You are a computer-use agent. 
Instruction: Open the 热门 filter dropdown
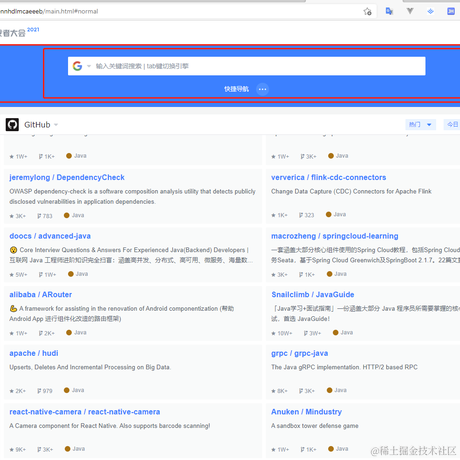tap(420, 124)
